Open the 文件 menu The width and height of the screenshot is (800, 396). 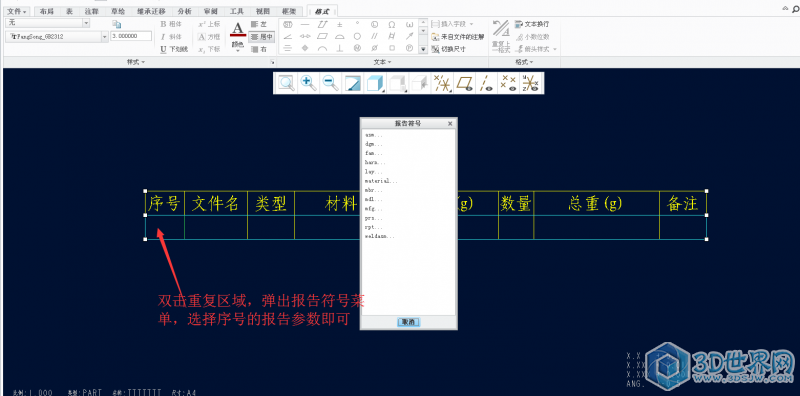pos(17,11)
